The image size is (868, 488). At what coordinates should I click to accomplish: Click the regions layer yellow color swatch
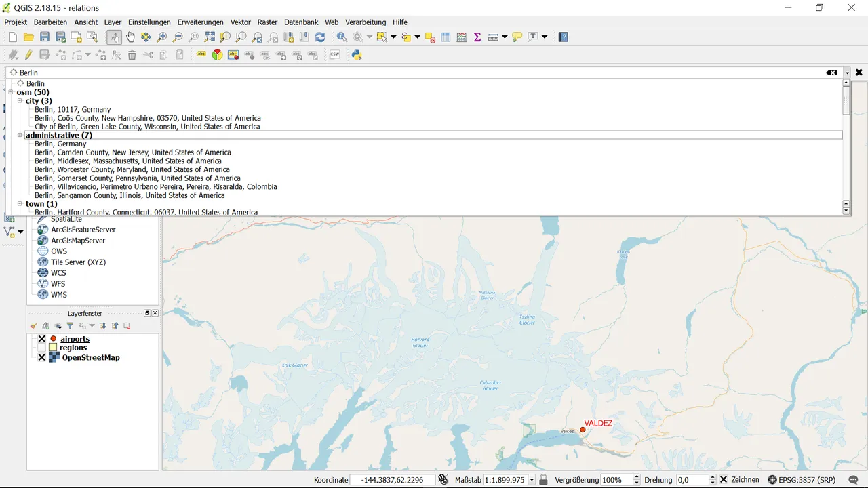click(53, 348)
